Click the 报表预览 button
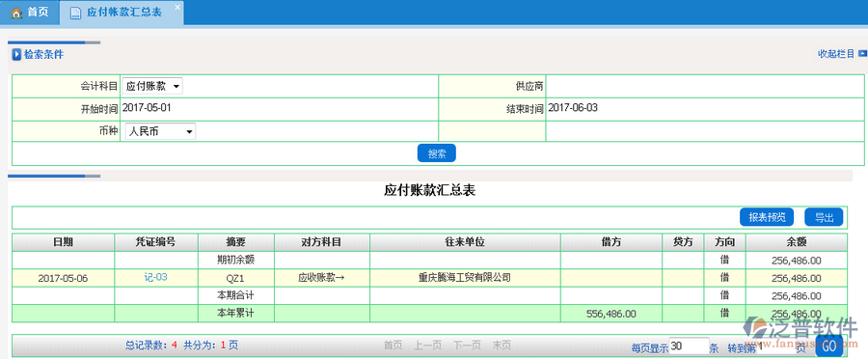 click(767, 217)
